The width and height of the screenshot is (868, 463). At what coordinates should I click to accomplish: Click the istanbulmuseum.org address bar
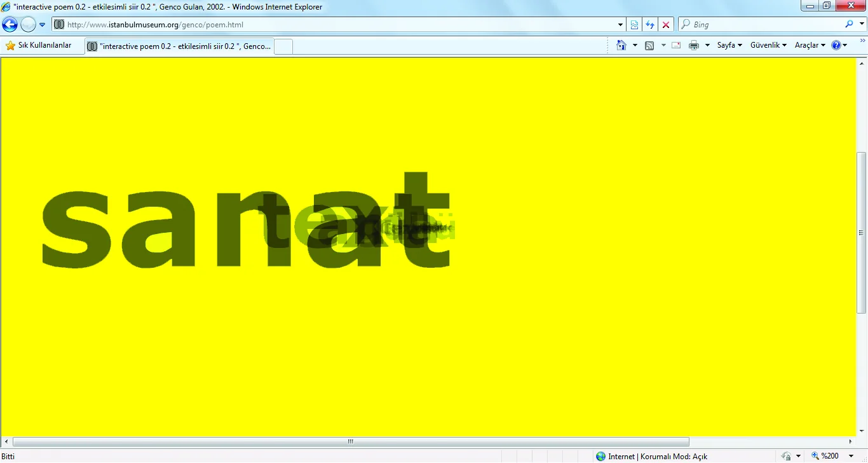click(x=336, y=25)
